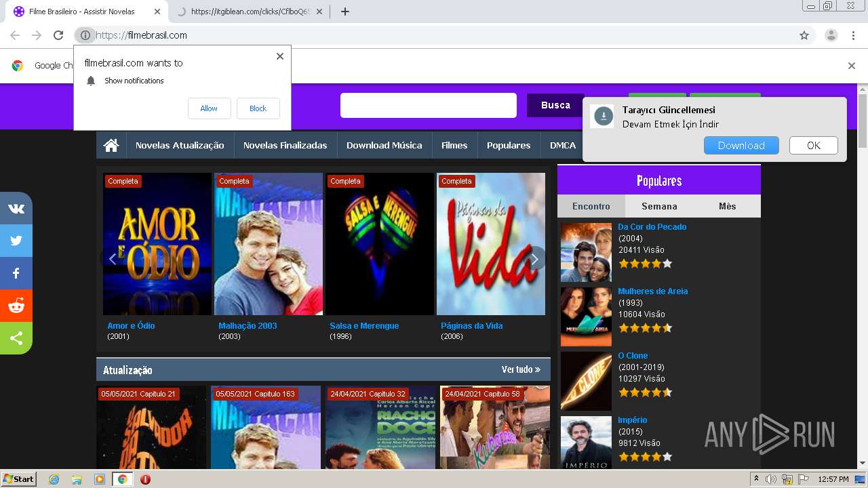Open a new browser tab

(344, 12)
